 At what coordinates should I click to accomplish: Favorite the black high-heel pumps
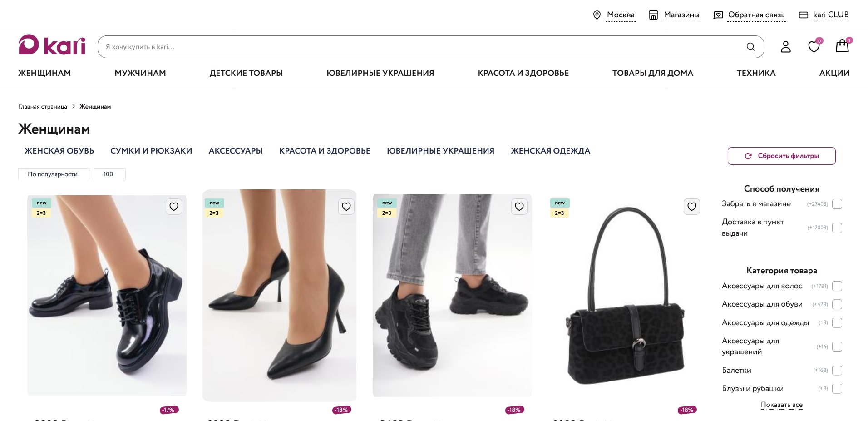346,207
